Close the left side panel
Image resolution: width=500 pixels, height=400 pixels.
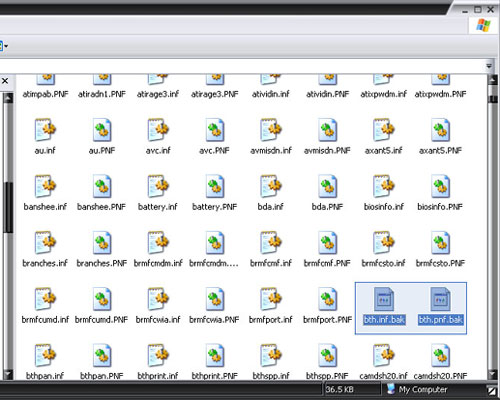click(5, 81)
